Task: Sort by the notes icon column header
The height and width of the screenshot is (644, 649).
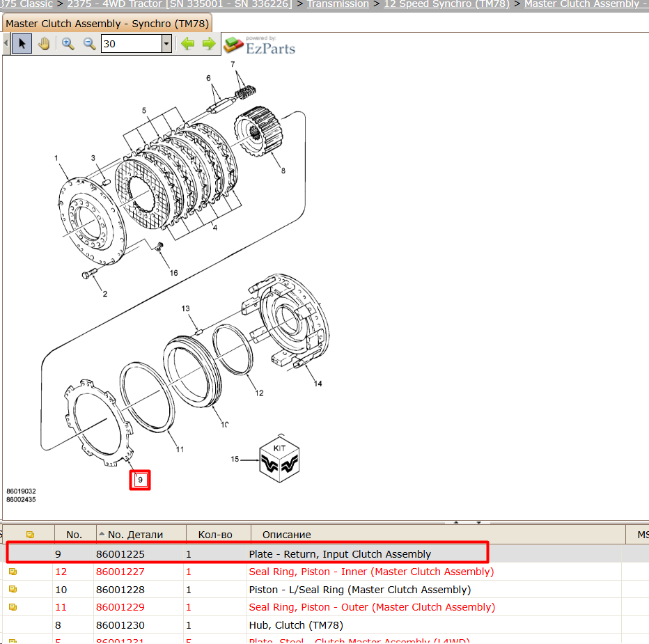Action: click(30, 534)
